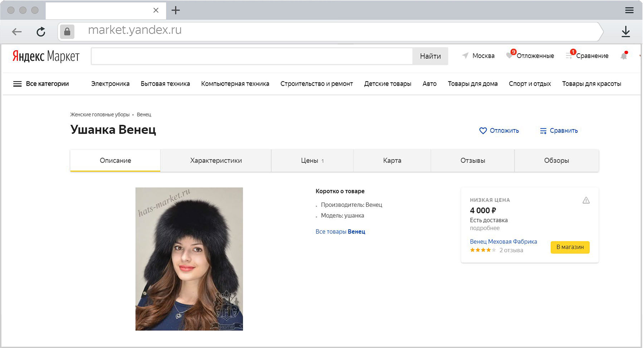Viewport: 644px width, 348px height.
Task: Open the Компьютерная техника category
Action: coord(235,84)
